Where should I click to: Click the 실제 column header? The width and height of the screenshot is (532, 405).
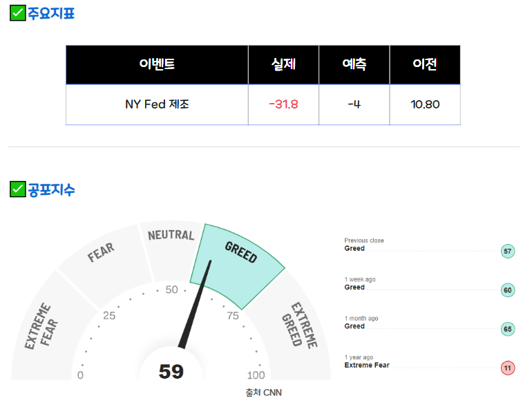point(284,64)
